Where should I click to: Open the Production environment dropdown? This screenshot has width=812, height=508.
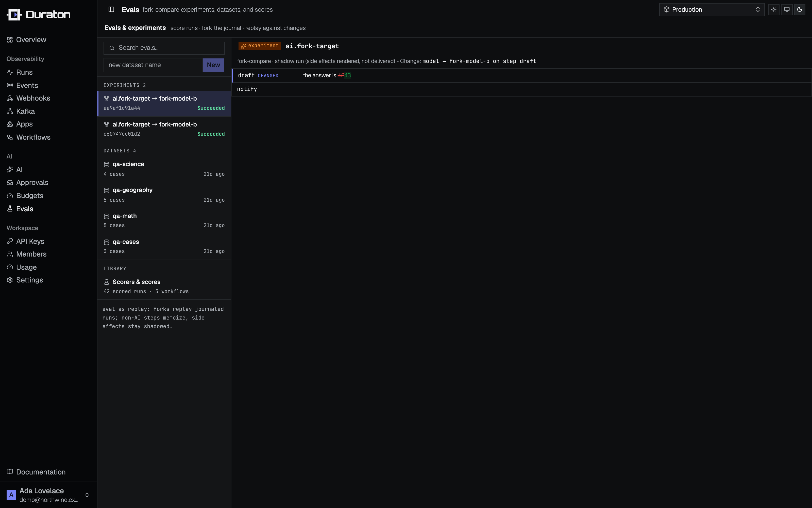pos(712,9)
